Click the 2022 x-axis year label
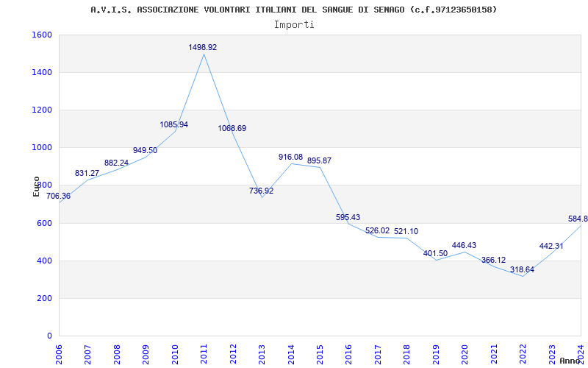This screenshot has height=368, width=588. click(x=523, y=355)
